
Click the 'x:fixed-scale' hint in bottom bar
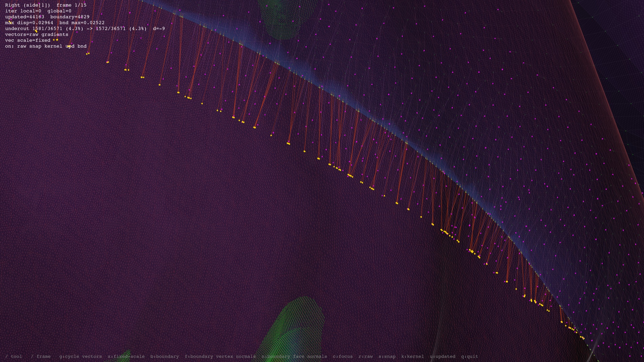(126, 356)
